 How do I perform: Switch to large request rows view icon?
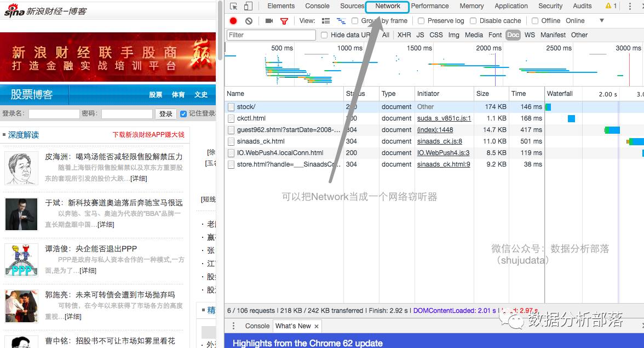(326, 20)
